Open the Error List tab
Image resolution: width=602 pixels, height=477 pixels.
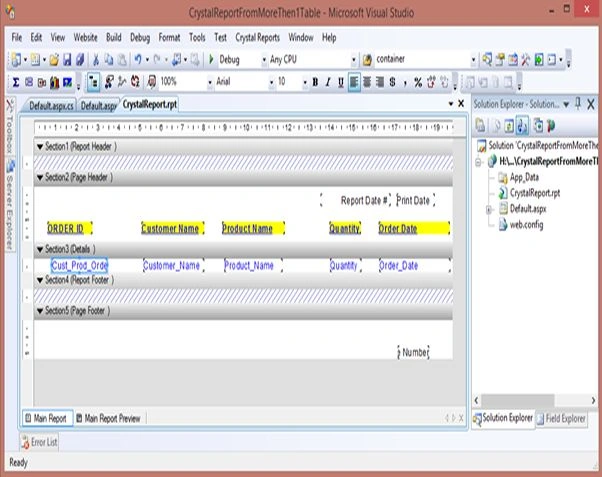point(39,442)
